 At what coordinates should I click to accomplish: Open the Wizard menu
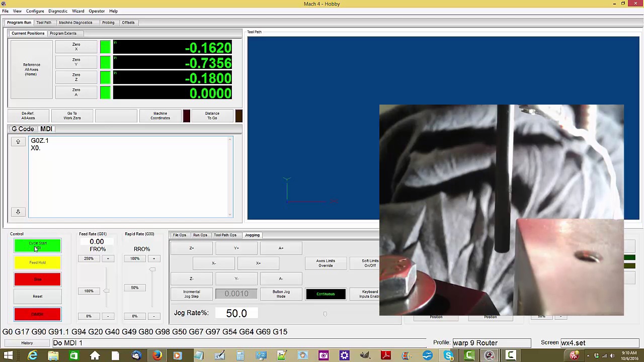coord(78,11)
